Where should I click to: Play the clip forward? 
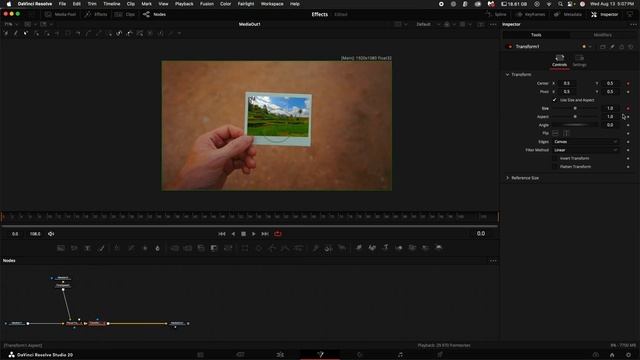click(253, 234)
